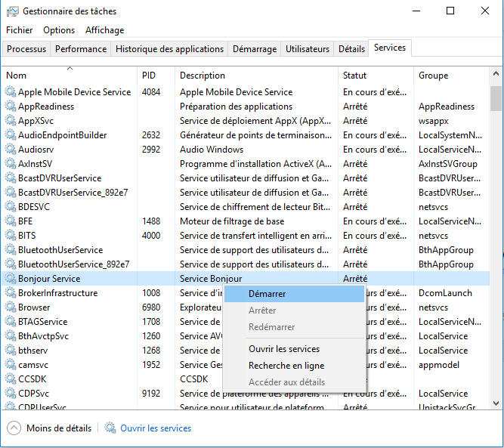Click the gear icon beside camsvc
504x448 pixels.
pyautogui.click(x=11, y=365)
